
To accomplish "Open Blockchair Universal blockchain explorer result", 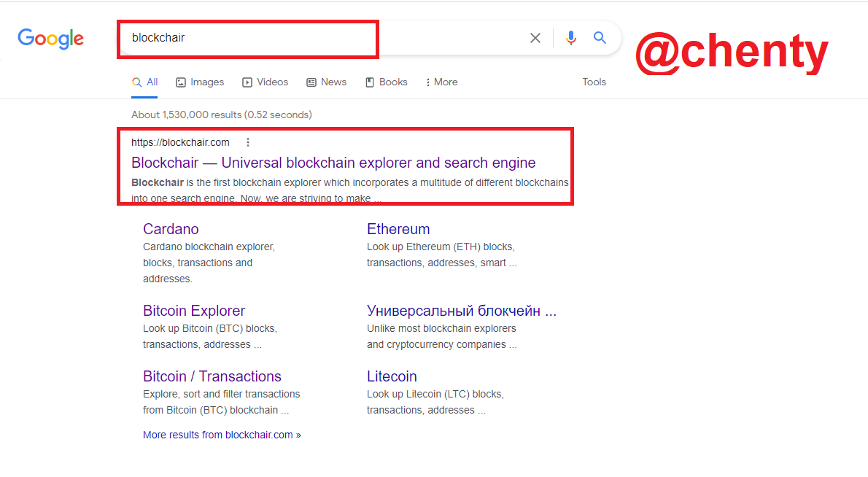I will coord(333,163).
